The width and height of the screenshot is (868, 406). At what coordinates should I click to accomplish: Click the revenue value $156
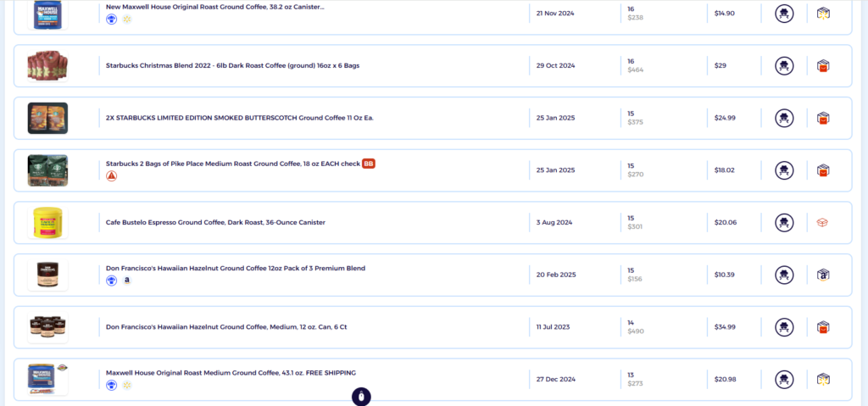click(x=635, y=279)
